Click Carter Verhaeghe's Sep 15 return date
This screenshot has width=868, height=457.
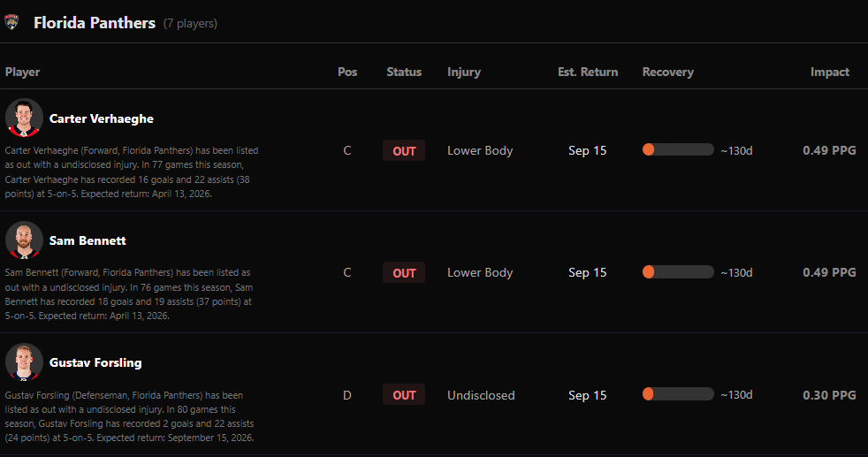587,150
